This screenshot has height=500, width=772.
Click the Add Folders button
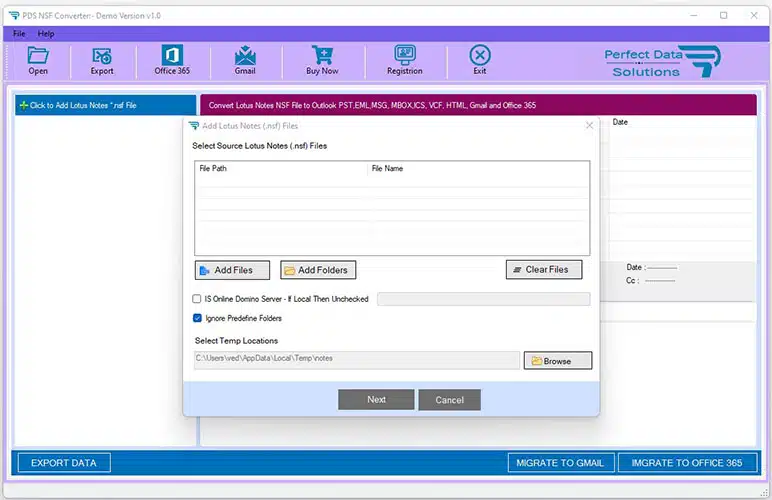(x=318, y=270)
